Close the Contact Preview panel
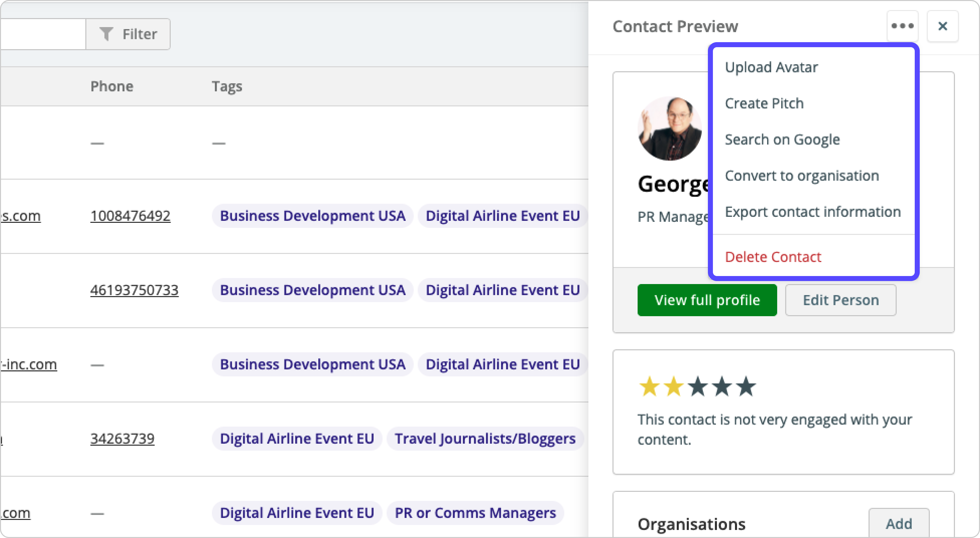The height and width of the screenshot is (538, 980). point(942,26)
